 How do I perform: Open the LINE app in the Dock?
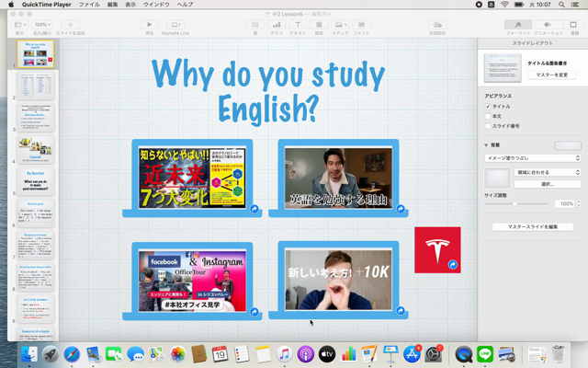(485, 354)
